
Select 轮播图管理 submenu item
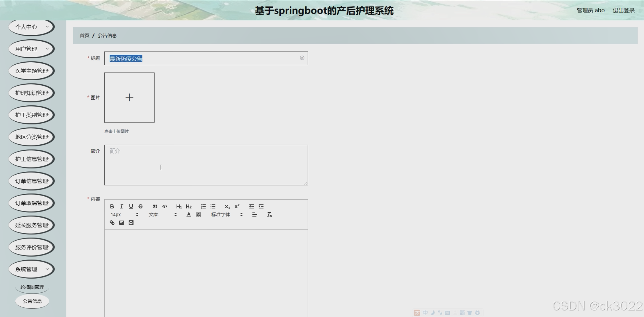click(x=32, y=287)
